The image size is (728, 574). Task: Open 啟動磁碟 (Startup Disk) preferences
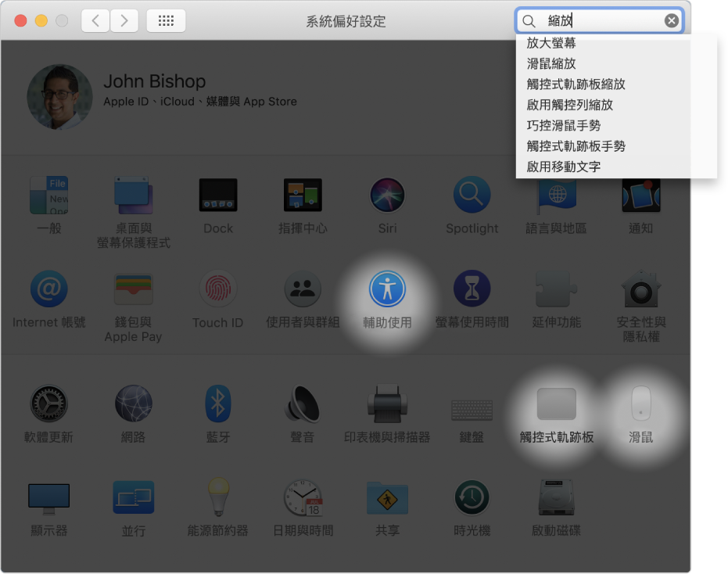[556, 497]
